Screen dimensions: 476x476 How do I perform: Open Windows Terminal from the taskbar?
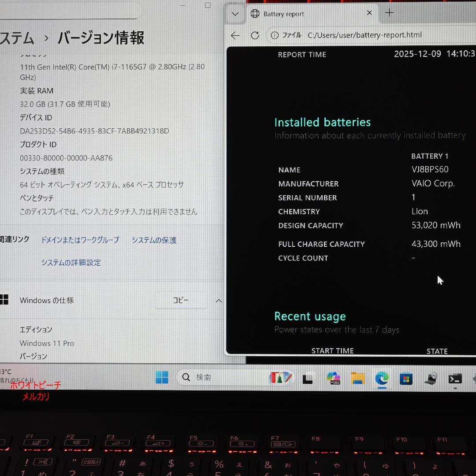pos(455,378)
